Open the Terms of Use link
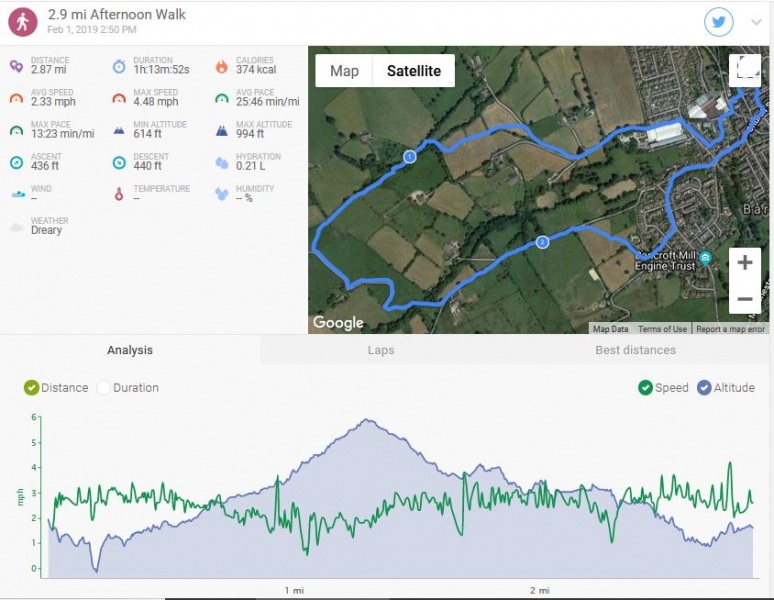 pyautogui.click(x=662, y=329)
